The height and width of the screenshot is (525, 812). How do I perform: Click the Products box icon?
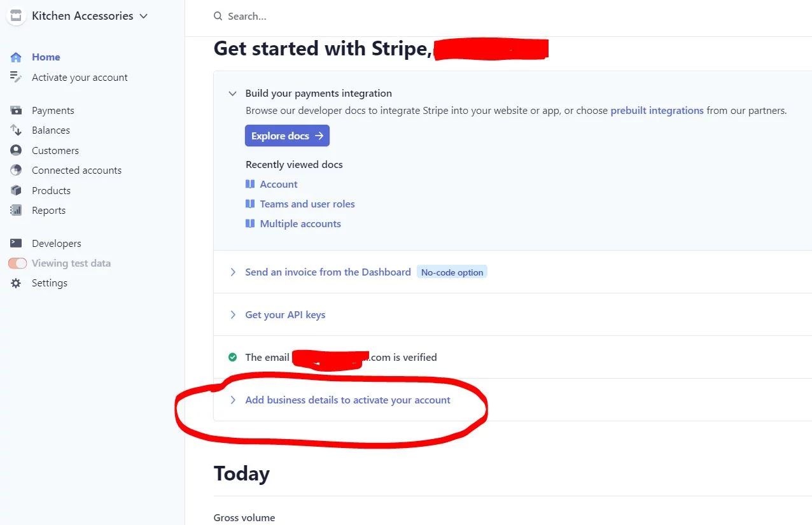point(16,191)
